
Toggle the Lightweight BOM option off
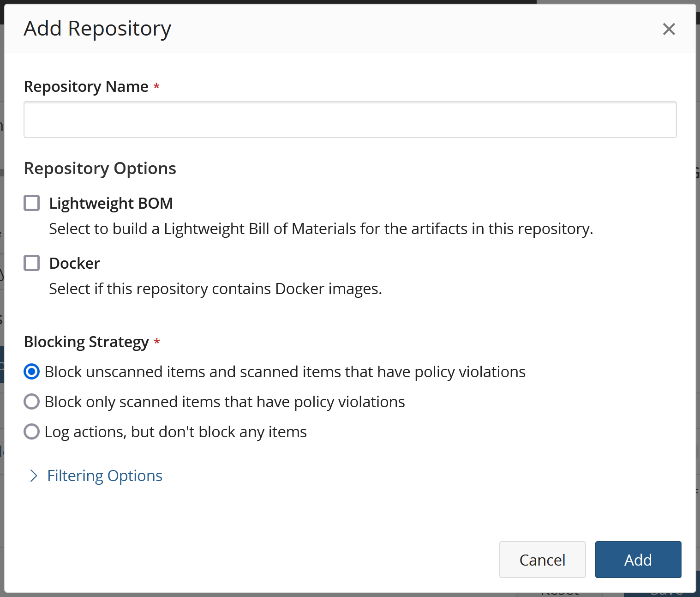pos(31,203)
